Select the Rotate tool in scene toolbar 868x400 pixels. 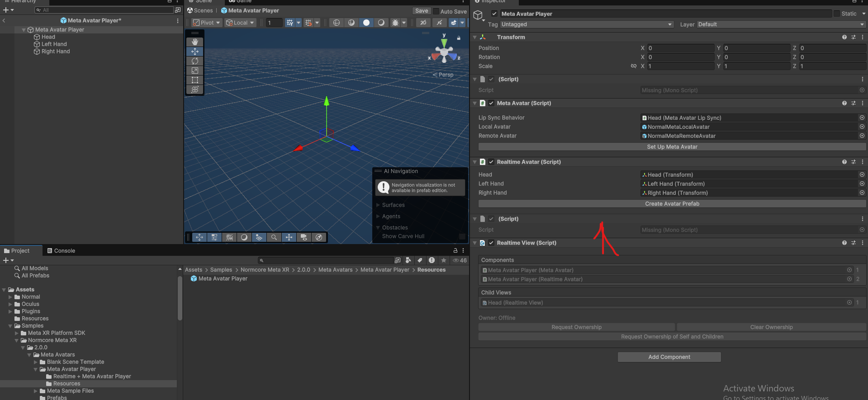(195, 61)
